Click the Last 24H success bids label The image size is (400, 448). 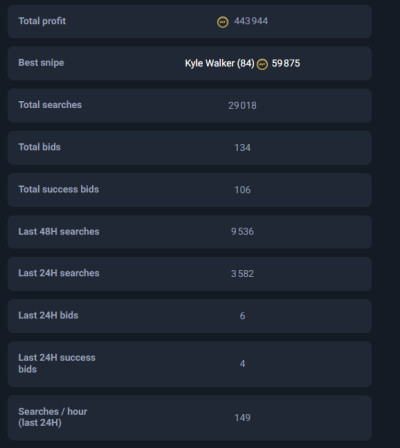pyautogui.click(x=57, y=363)
